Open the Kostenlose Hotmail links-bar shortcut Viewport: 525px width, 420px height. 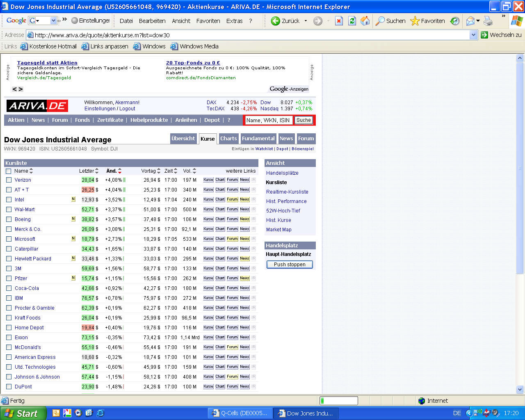click(x=49, y=46)
